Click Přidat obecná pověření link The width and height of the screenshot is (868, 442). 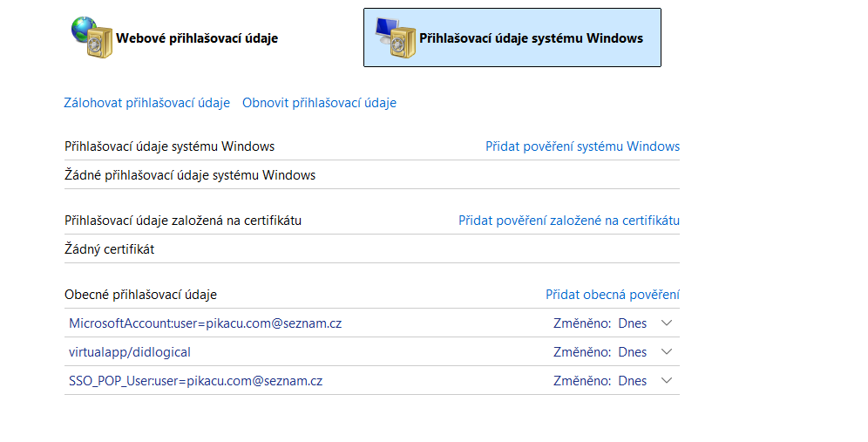click(x=613, y=295)
